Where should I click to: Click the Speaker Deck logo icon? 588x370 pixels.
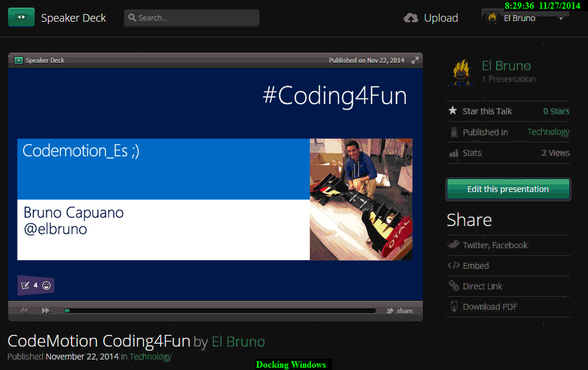click(x=21, y=18)
